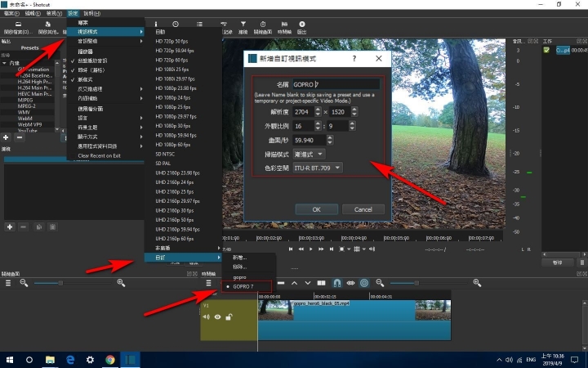The height and width of the screenshot is (368, 588).
Task: Choose HD 1080p 30 fps video mode
Action: 184,126
